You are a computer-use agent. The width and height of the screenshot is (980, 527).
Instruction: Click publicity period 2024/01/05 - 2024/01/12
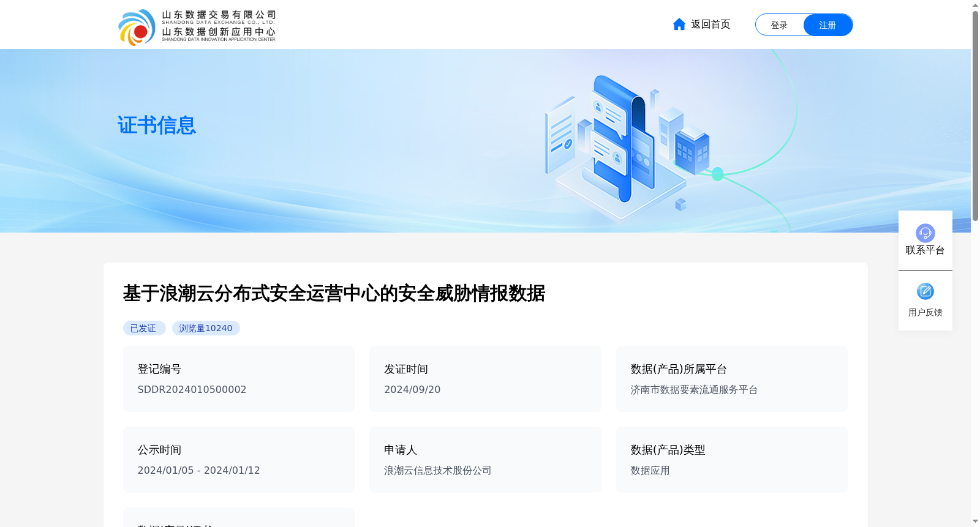198,470
